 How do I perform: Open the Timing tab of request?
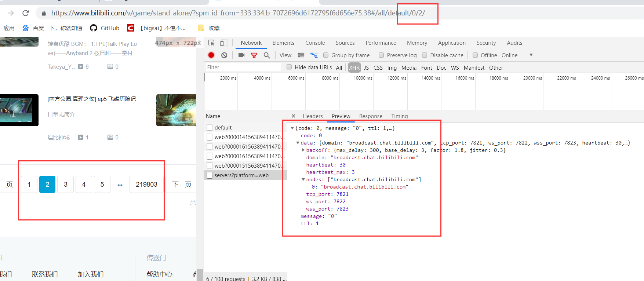(x=399, y=116)
